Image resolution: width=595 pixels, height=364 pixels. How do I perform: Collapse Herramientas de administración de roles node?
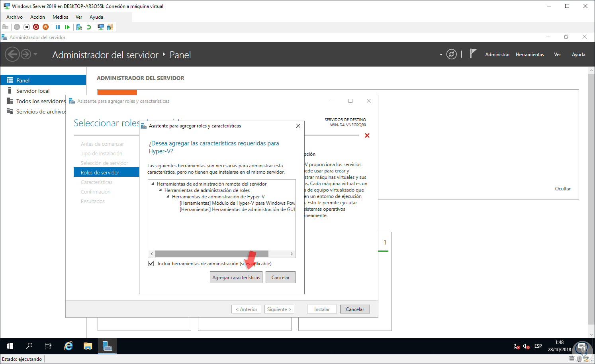[160, 190]
